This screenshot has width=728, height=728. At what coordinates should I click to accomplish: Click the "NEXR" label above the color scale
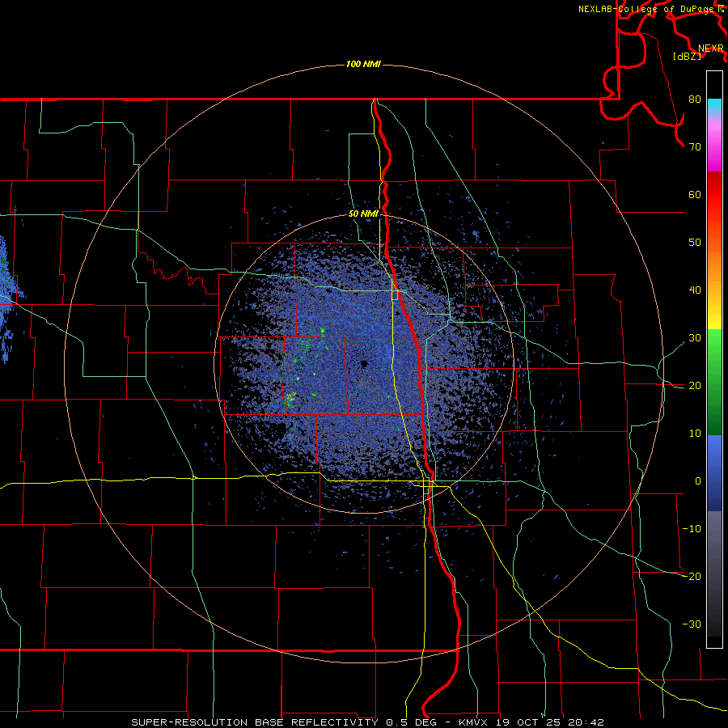pos(711,49)
